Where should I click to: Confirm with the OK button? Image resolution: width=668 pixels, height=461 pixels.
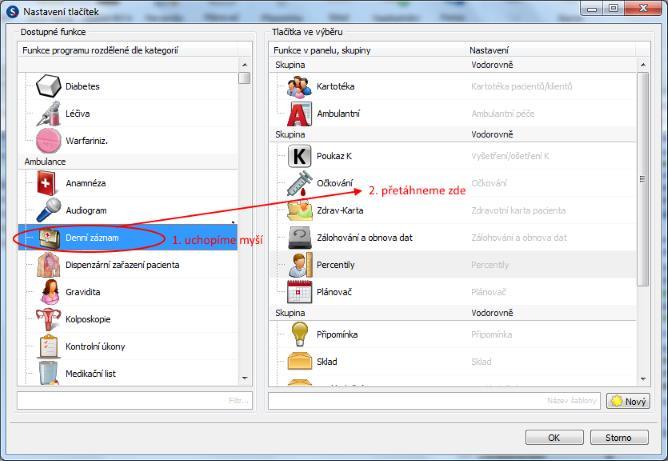pos(554,438)
